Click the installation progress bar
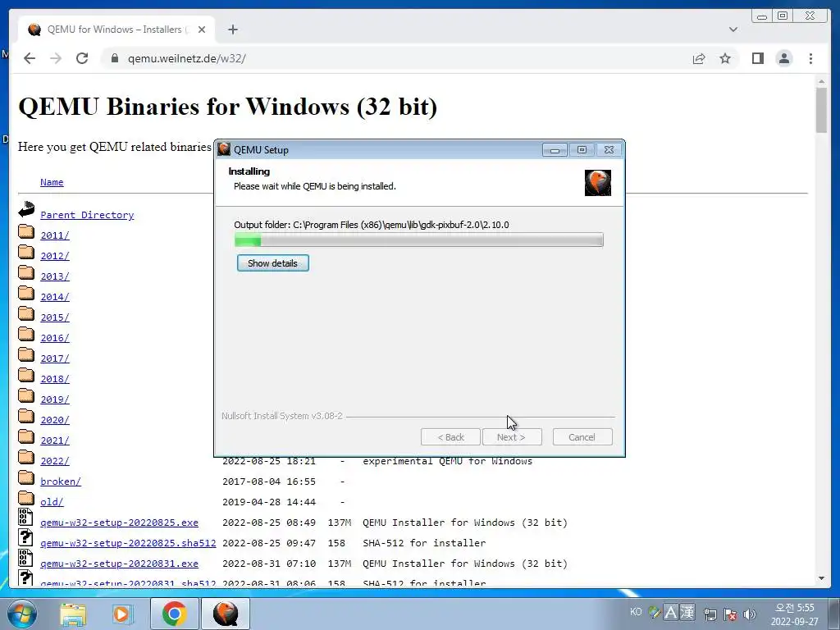 click(x=418, y=240)
